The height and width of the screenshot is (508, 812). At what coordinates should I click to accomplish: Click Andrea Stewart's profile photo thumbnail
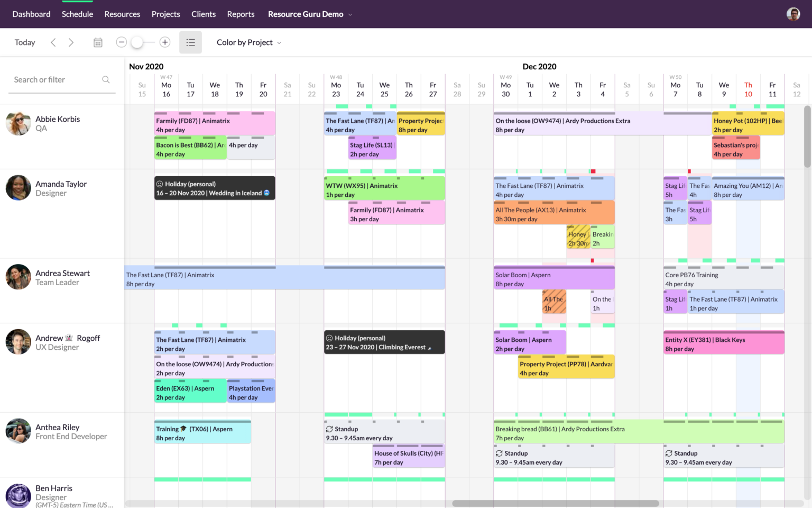tap(18, 277)
